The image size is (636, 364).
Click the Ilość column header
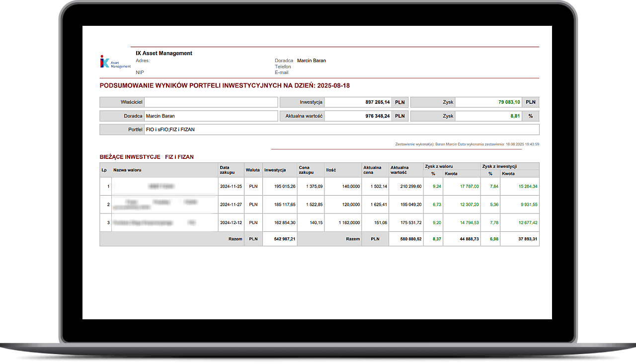pyautogui.click(x=331, y=170)
